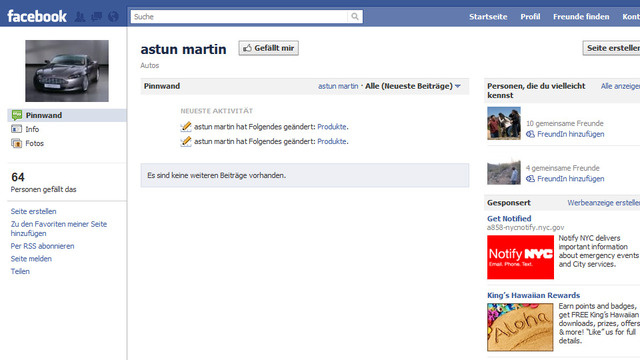Open the Get Notified ad title
This screenshot has height=360, width=640.
[x=509, y=218]
